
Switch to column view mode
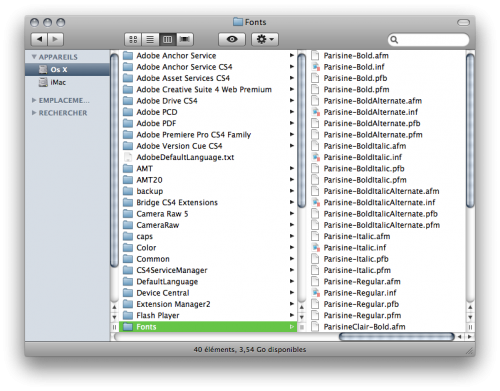168,39
